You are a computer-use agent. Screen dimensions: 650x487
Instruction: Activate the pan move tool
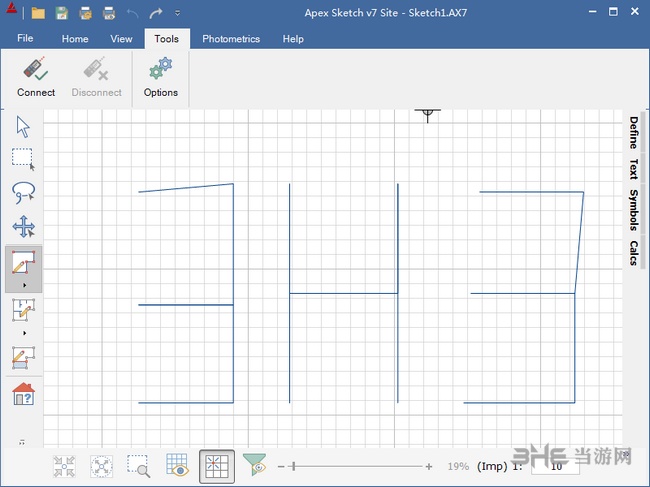(x=24, y=226)
